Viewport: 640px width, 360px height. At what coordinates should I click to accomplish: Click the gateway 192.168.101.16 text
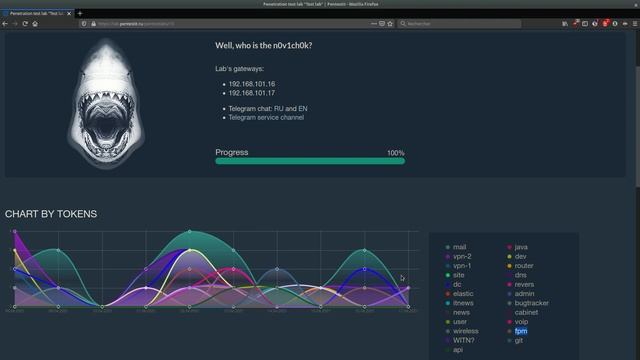(x=252, y=84)
